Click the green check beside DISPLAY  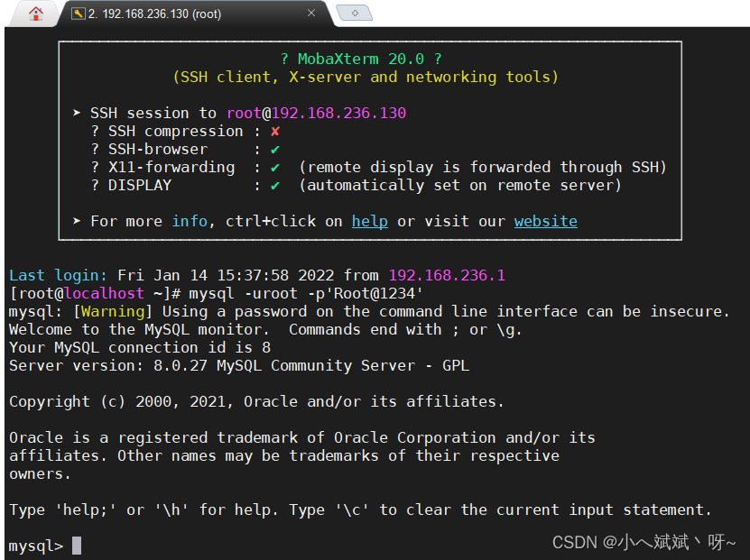pyautogui.click(x=275, y=186)
